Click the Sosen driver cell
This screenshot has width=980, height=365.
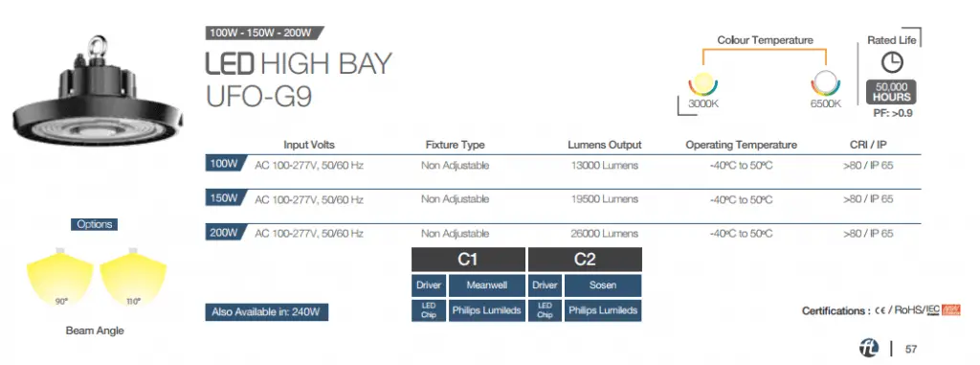click(x=603, y=285)
